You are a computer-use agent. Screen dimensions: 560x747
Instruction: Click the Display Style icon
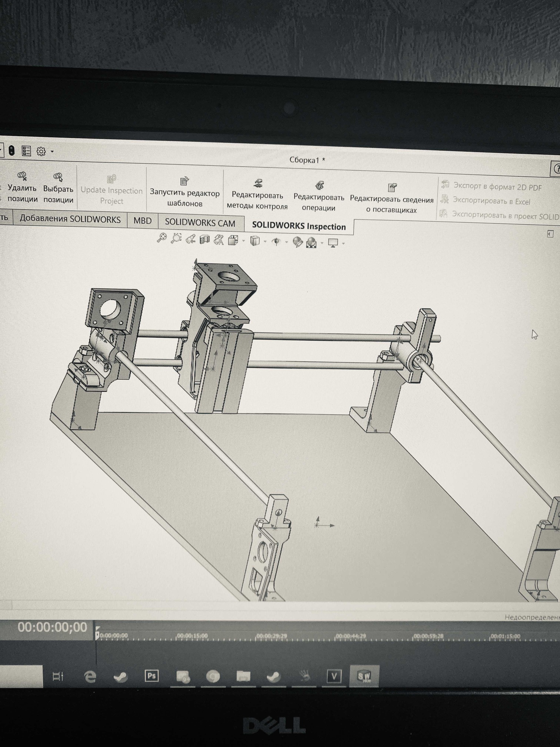point(255,241)
